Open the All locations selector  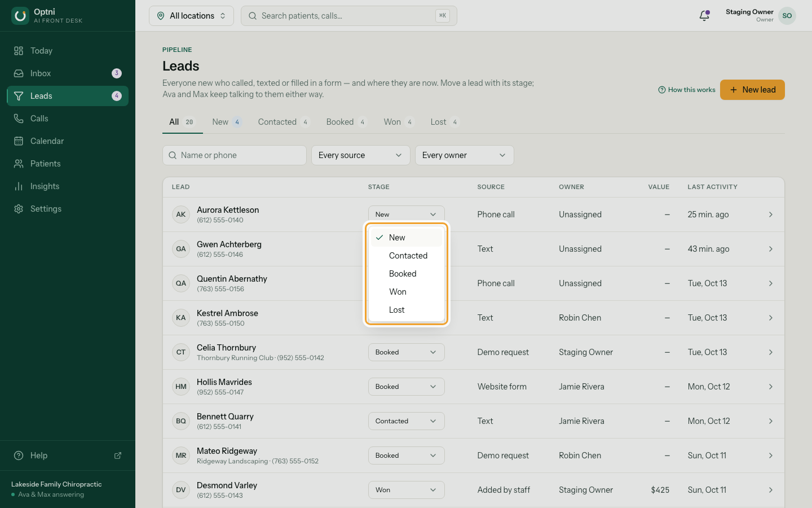191,16
